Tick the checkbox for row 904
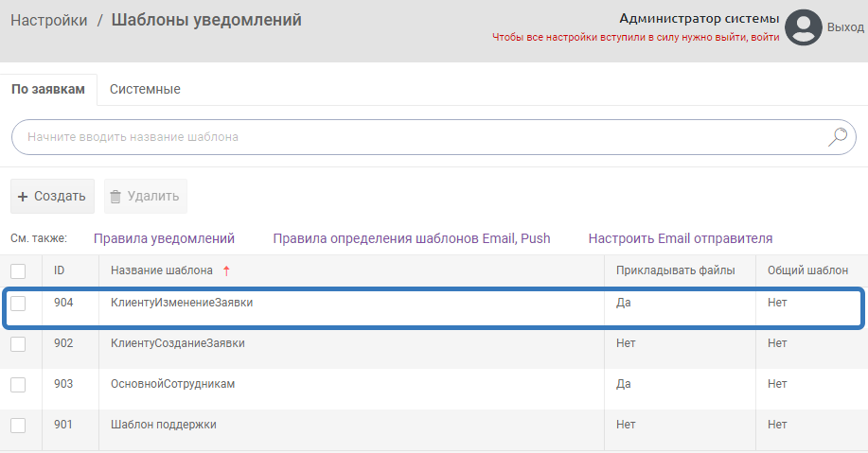The height and width of the screenshot is (453, 868). tap(19, 304)
